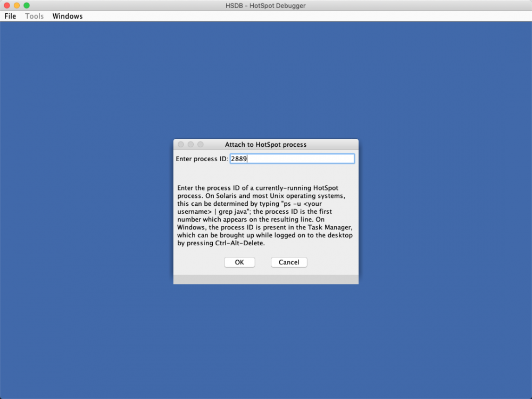532x399 pixels.
Task: Confirm attach with the OK button
Action: pos(239,262)
